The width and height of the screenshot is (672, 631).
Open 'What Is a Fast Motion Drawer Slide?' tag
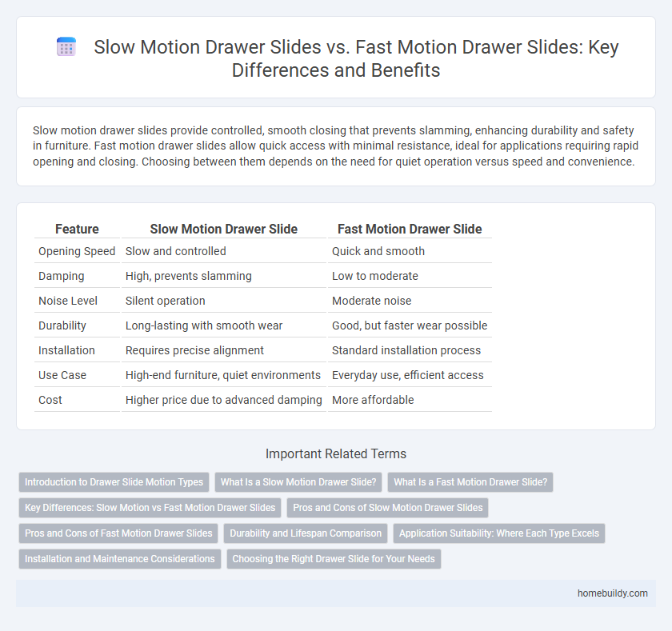coord(470,482)
